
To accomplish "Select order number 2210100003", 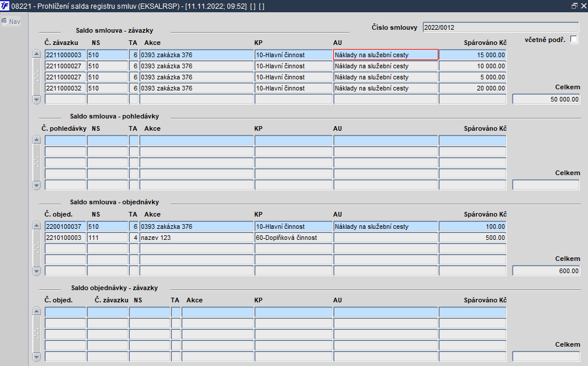I will (x=65, y=238).
